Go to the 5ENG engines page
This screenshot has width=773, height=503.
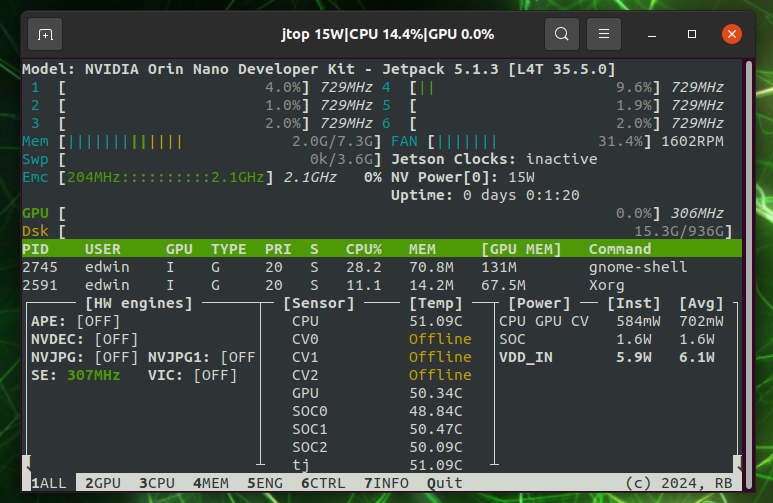coord(264,483)
